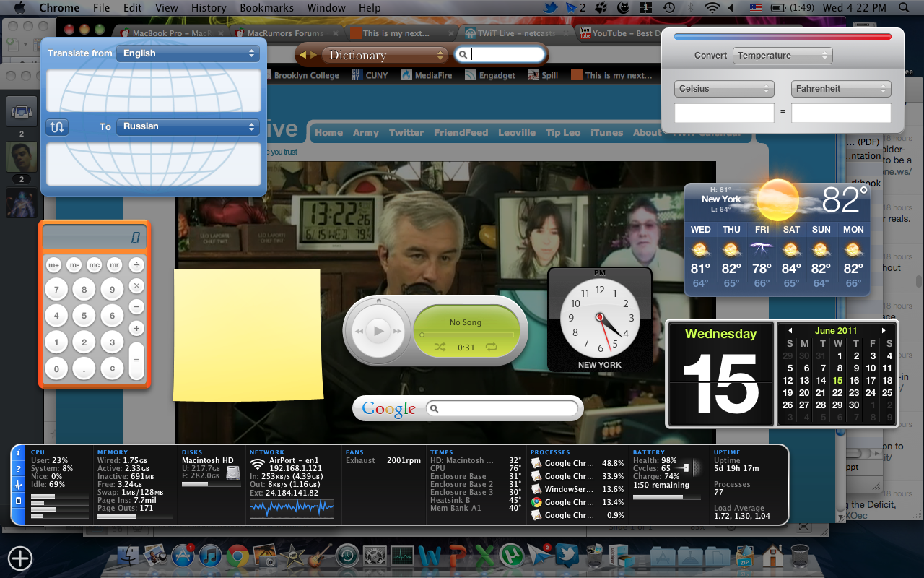Open MediaFire bookmark in bookmarks bar
Viewport: 924px width, 578px height.
[x=426, y=75]
